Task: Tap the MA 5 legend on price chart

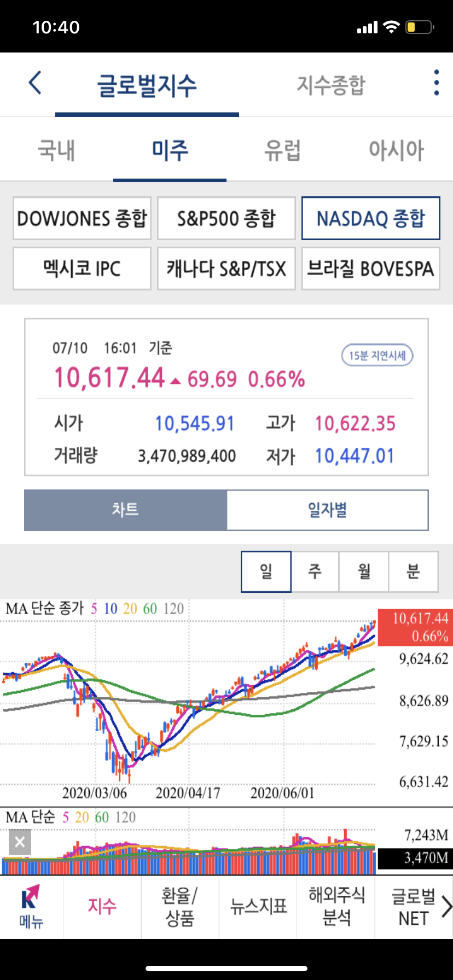Action: [94, 609]
